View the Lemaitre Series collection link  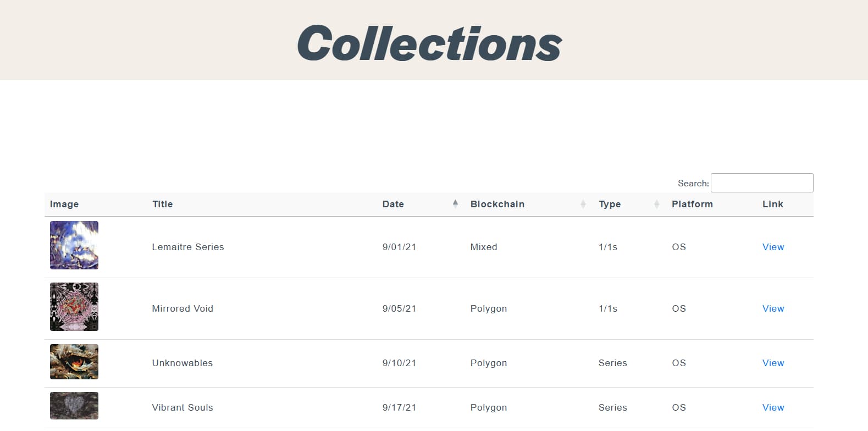coord(773,247)
